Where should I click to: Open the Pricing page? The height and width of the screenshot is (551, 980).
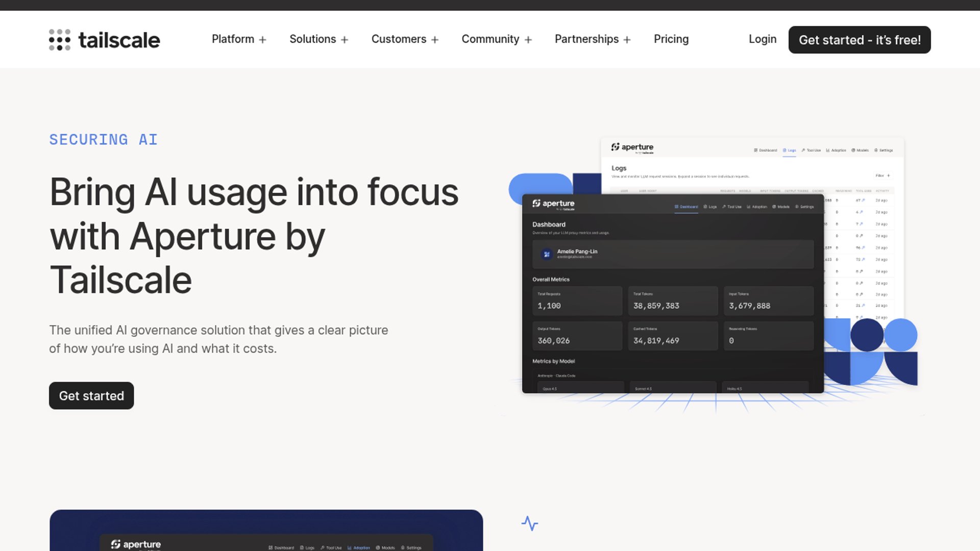(671, 39)
